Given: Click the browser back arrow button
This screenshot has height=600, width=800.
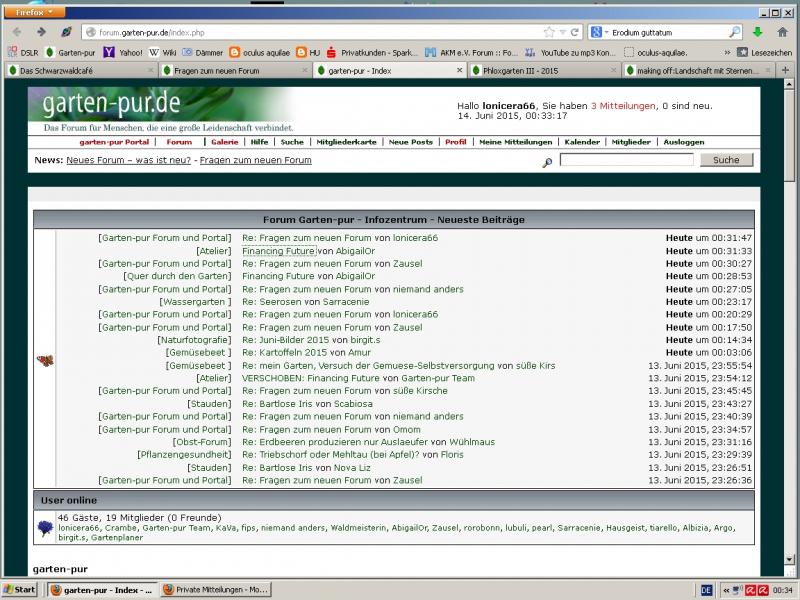Looking at the screenshot, I should pyautogui.click(x=16, y=32).
